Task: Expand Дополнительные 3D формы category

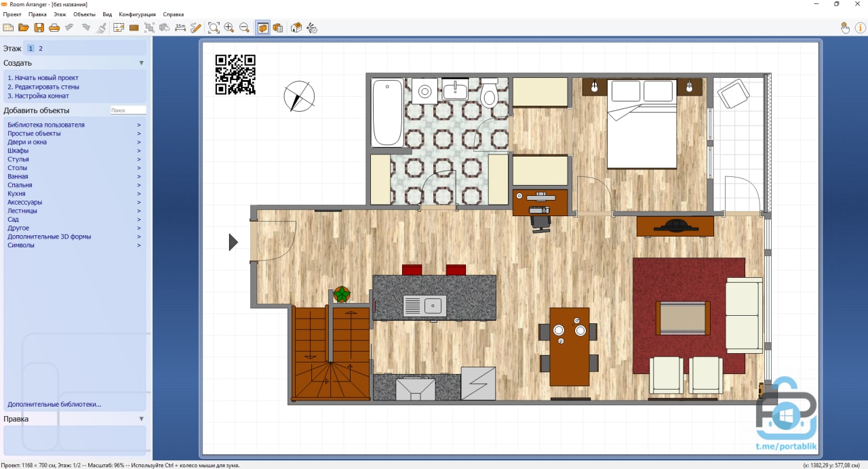Action: pyautogui.click(x=74, y=237)
